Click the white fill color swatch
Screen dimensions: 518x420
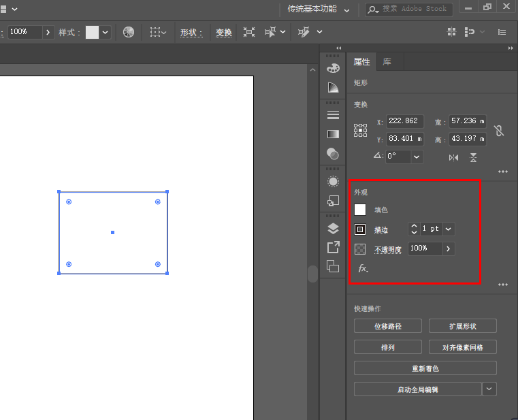coord(360,210)
